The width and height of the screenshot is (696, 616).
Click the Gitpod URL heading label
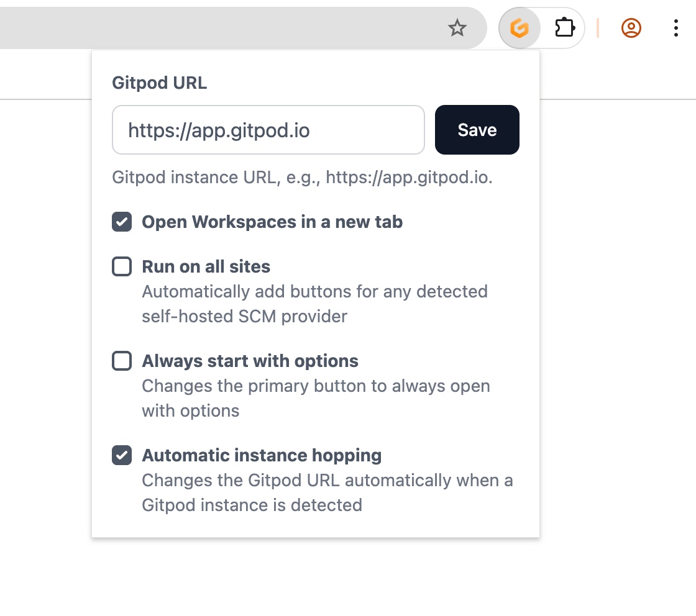tap(159, 83)
